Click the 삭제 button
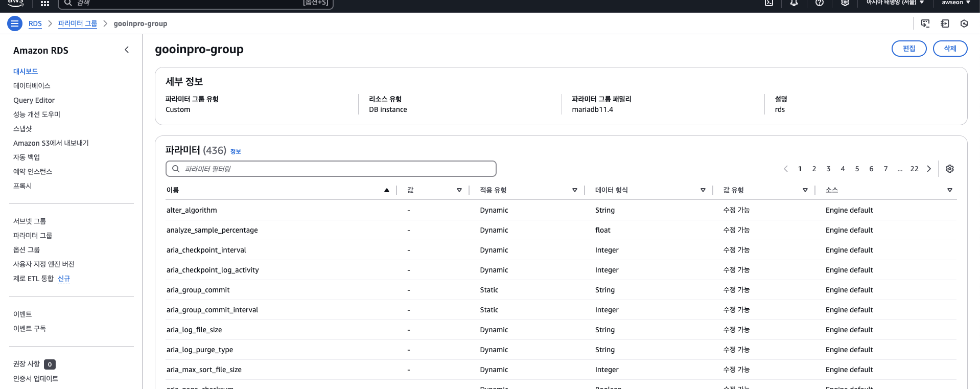Image resolution: width=980 pixels, height=389 pixels. tap(950, 49)
